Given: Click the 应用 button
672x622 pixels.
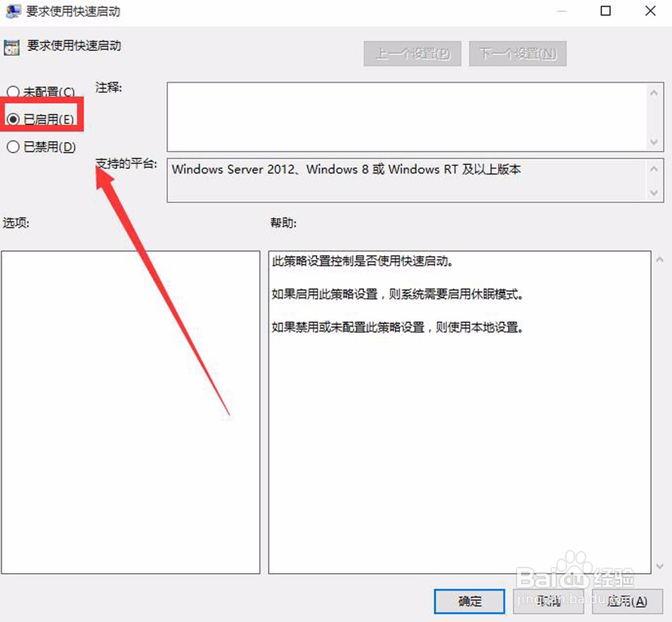Looking at the screenshot, I should tap(627, 602).
